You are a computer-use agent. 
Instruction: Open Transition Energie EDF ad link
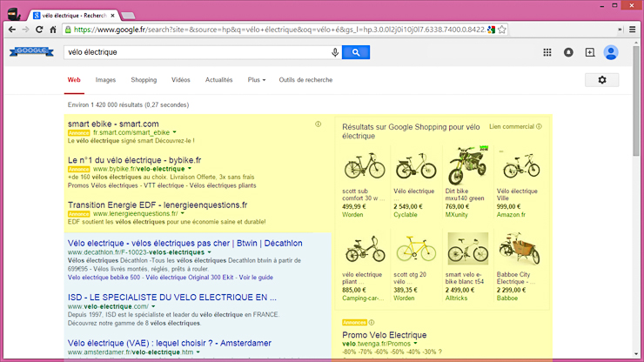158,204
